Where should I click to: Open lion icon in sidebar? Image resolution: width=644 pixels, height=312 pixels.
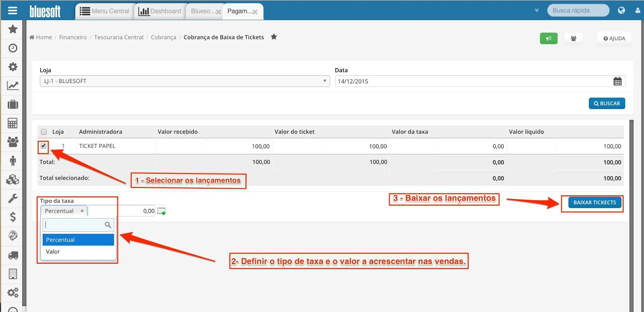(x=13, y=235)
